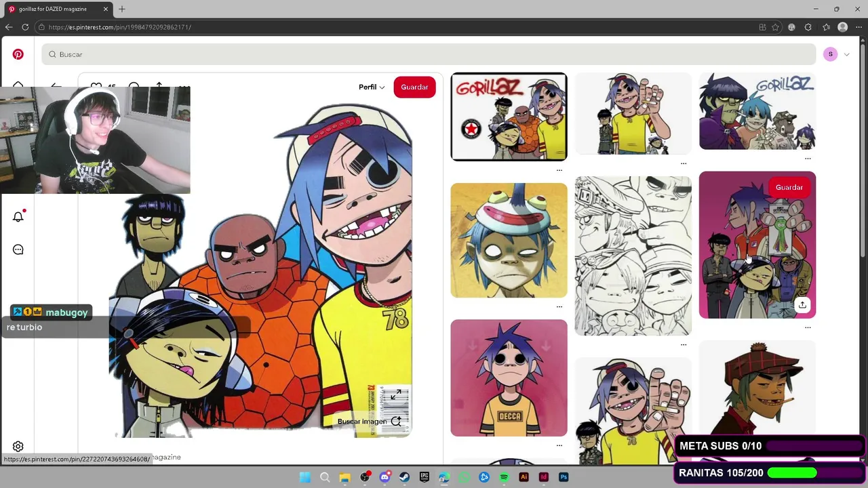Viewport: 868px width, 488px height.
Task: Open Pinterest settings gear in sidebar
Action: [18, 447]
